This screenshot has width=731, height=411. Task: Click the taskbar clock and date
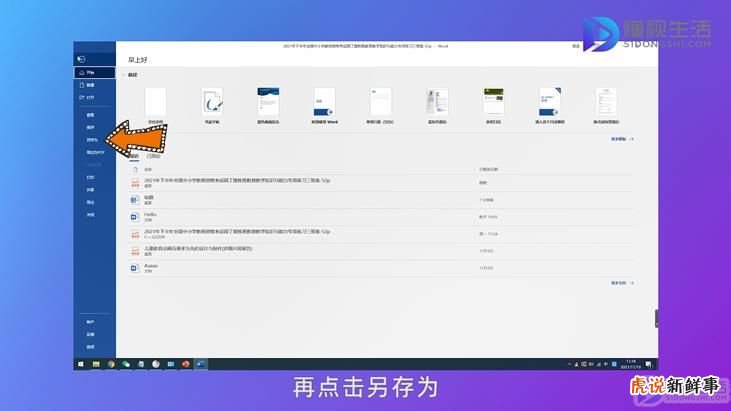click(x=631, y=364)
